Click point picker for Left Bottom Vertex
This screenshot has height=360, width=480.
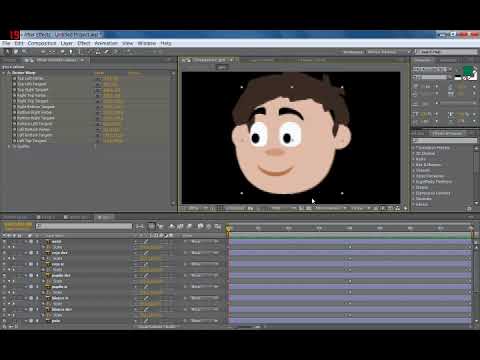click(x=99, y=130)
